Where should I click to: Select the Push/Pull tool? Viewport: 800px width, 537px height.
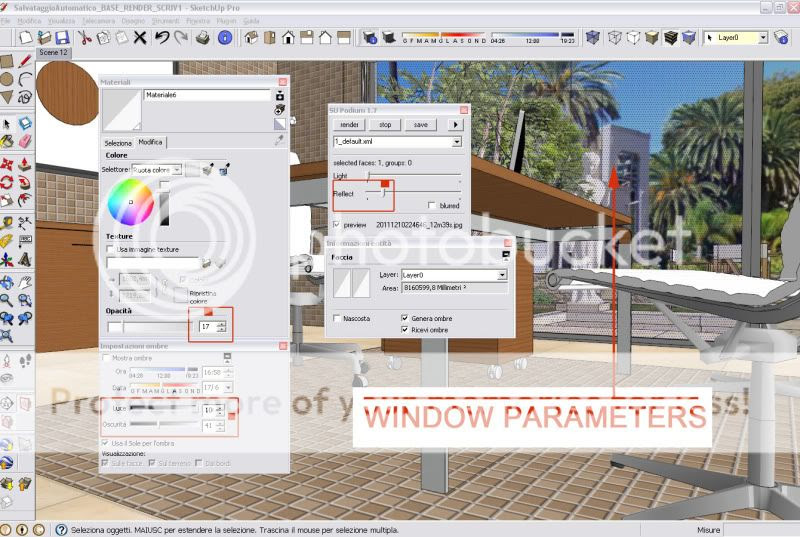(x=24, y=164)
